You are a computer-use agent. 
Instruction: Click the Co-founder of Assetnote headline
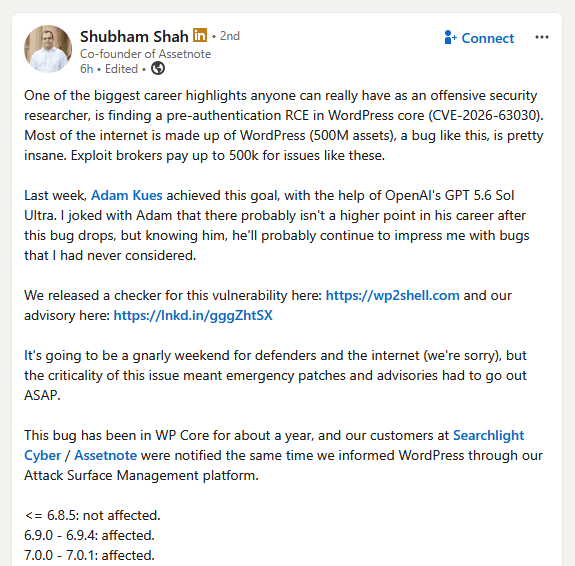146,54
